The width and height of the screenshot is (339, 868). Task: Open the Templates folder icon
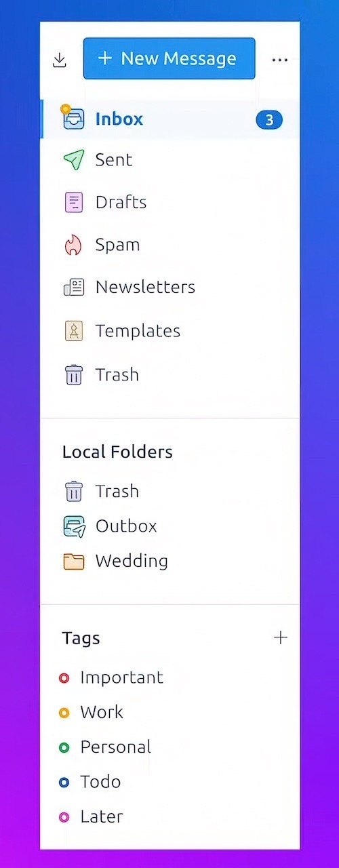(73, 331)
